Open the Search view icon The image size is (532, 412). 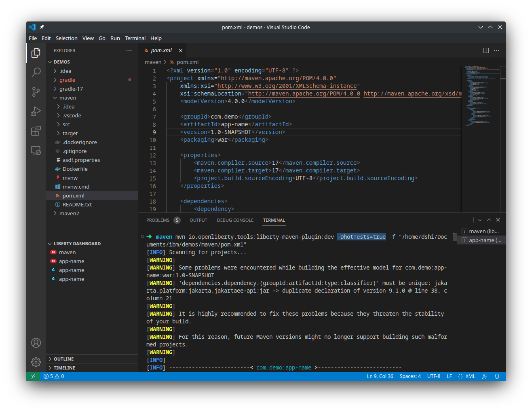(36, 72)
